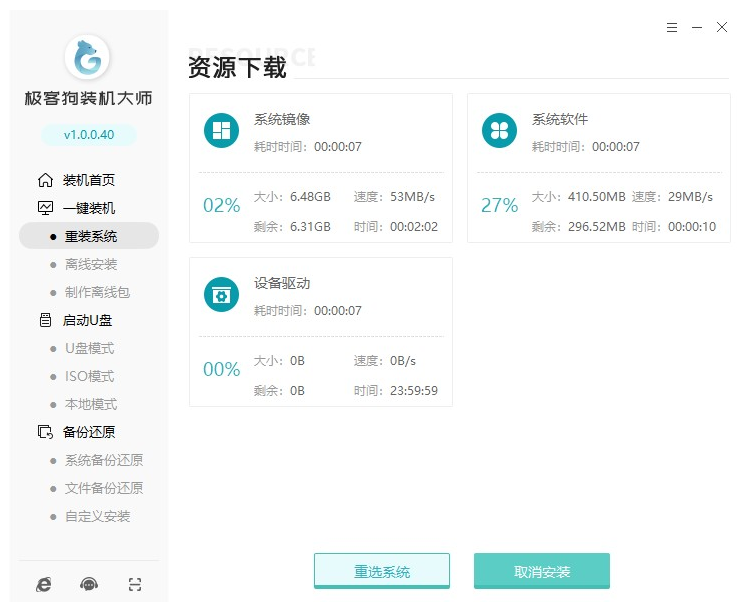The image size is (748, 614).
Task: Click the 设备驱动 driver icon
Action: point(221,295)
